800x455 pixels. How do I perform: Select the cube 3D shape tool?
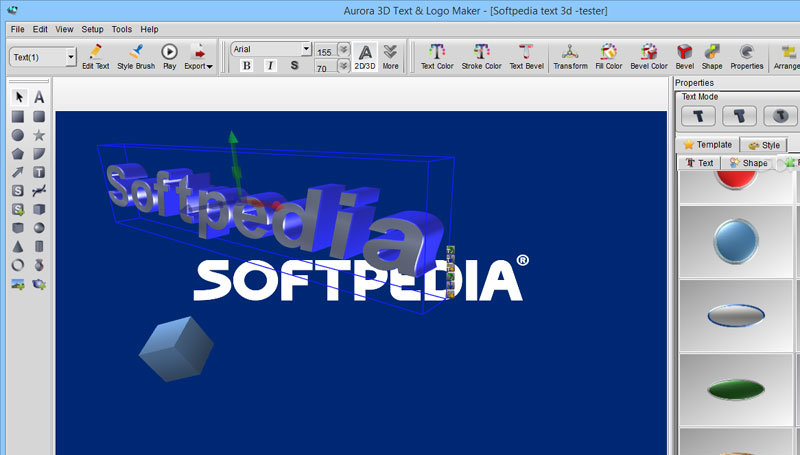pyautogui.click(x=39, y=209)
